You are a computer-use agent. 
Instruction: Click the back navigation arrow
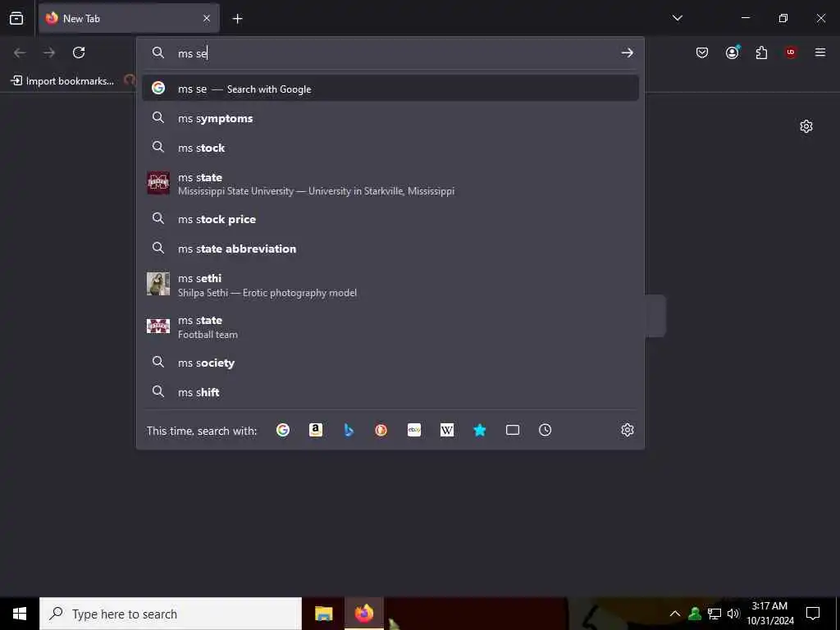pyautogui.click(x=20, y=52)
